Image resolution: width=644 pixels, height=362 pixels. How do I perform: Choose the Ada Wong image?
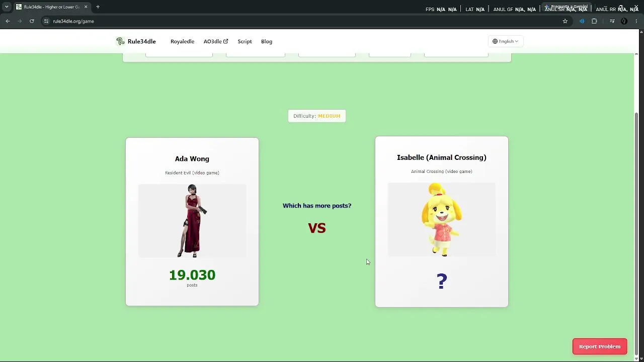tap(192, 221)
